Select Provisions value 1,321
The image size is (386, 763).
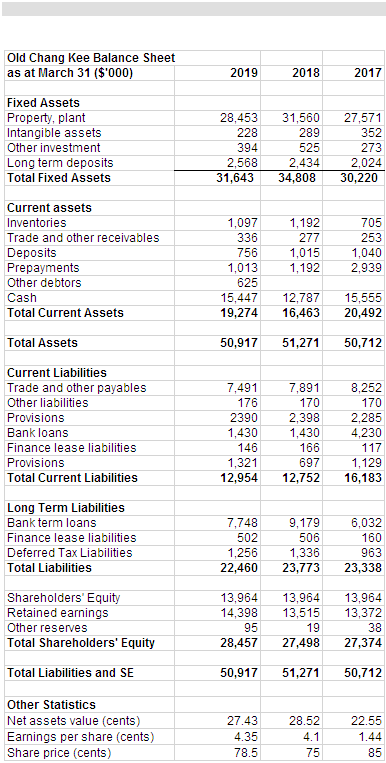(243, 462)
